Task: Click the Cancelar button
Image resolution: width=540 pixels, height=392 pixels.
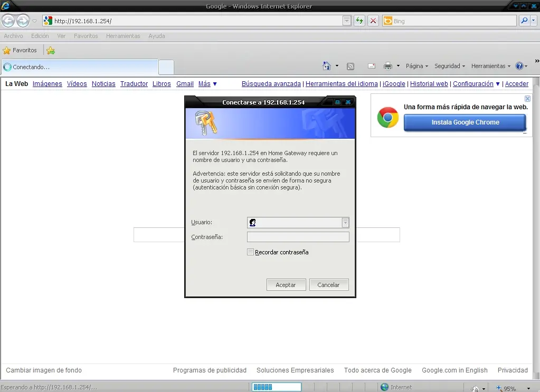Action: click(328, 284)
